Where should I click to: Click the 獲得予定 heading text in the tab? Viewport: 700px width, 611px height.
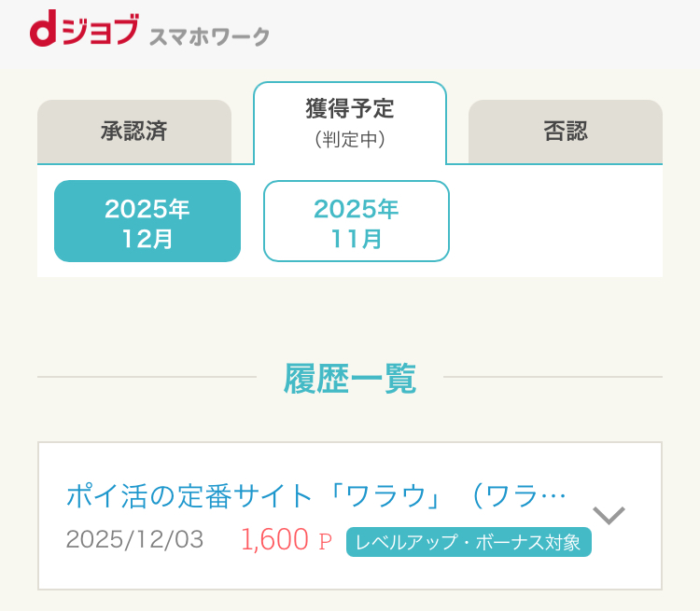pyautogui.click(x=350, y=109)
